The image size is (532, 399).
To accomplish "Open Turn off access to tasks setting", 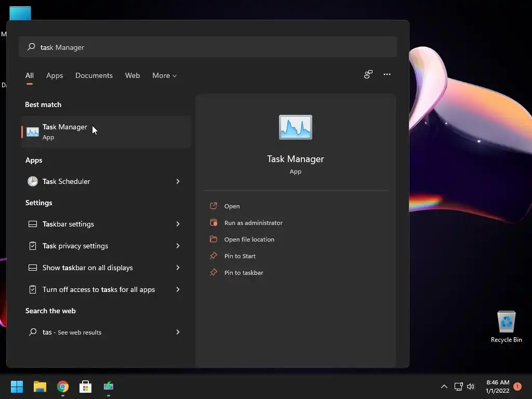I will 106,289.
